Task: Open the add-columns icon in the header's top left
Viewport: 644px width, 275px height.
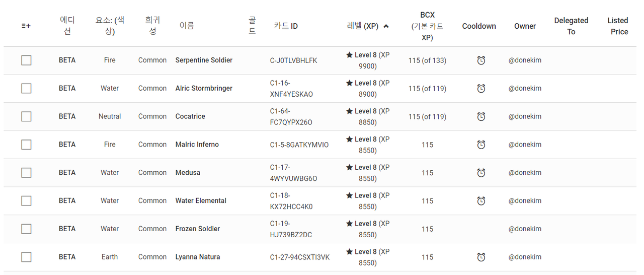Action: click(x=26, y=26)
